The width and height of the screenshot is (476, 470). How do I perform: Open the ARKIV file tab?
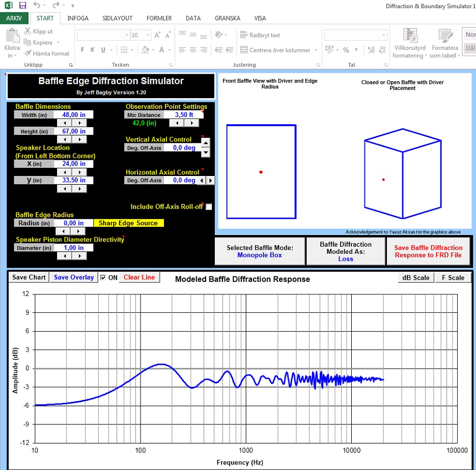[x=14, y=18]
